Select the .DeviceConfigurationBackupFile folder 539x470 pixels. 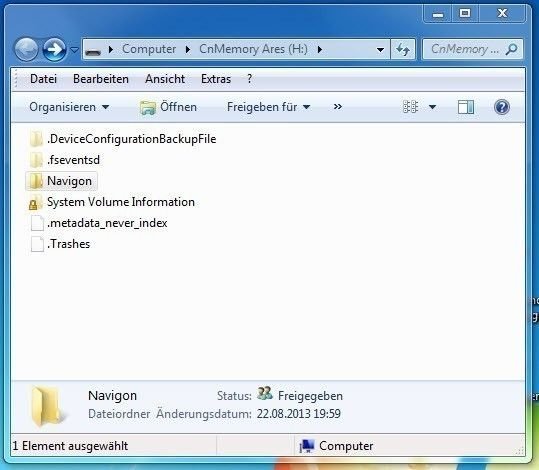pyautogui.click(x=123, y=139)
